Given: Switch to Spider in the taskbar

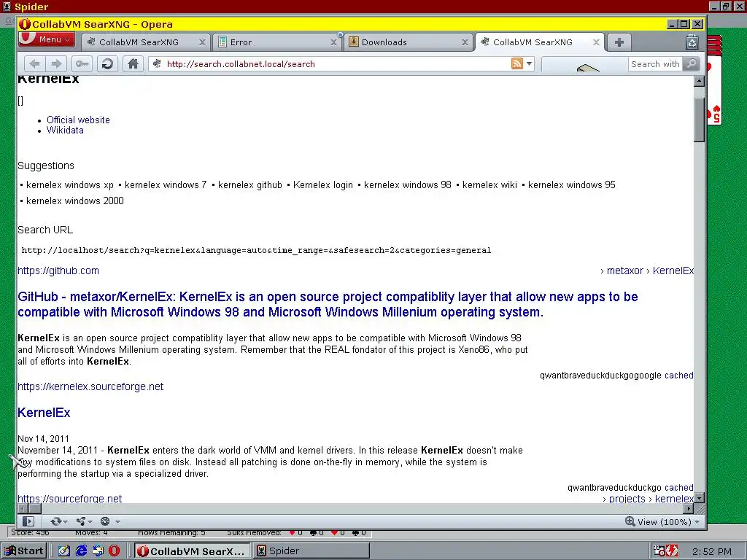Looking at the screenshot, I should click(x=311, y=551).
